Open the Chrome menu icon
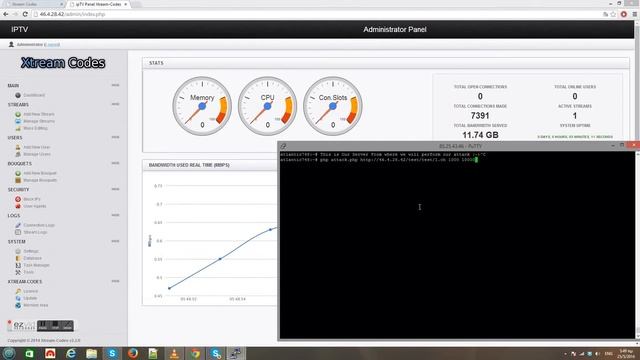 tap(634, 14)
